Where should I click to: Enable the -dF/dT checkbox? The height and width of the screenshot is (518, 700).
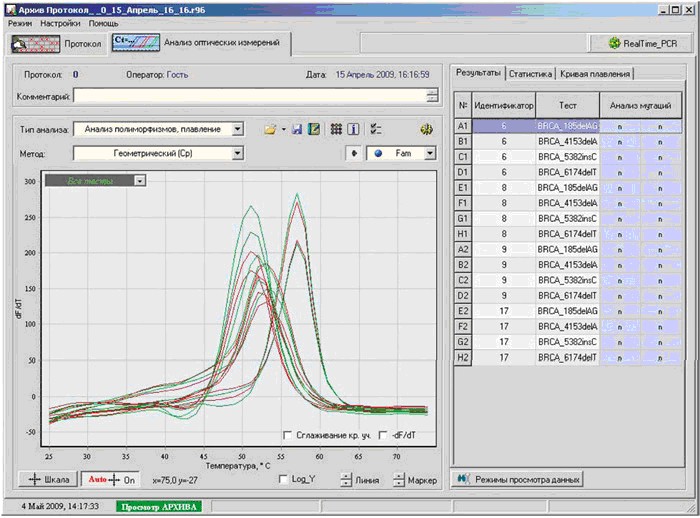click(x=383, y=435)
